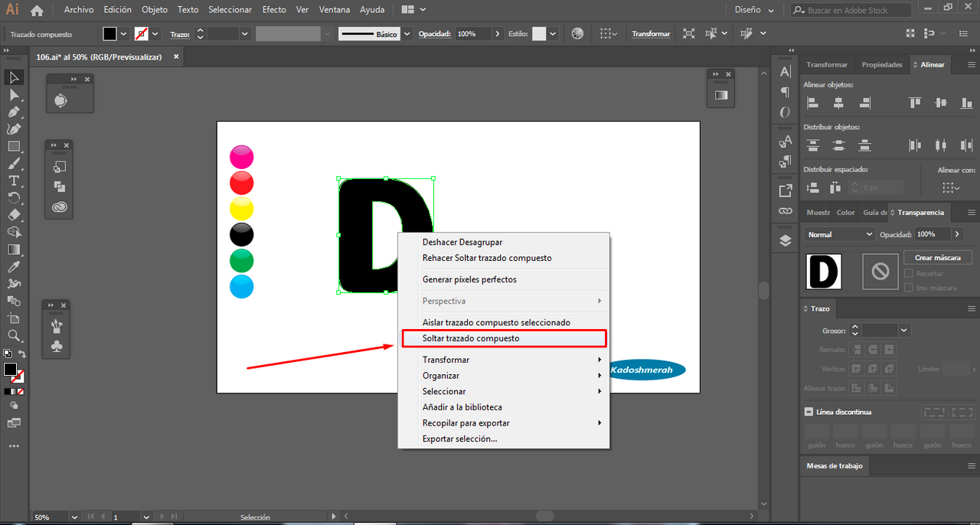Expand the Opacidad slider arrow in Transparencia panel
The width and height of the screenshot is (980, 525).
pos(957,234)
